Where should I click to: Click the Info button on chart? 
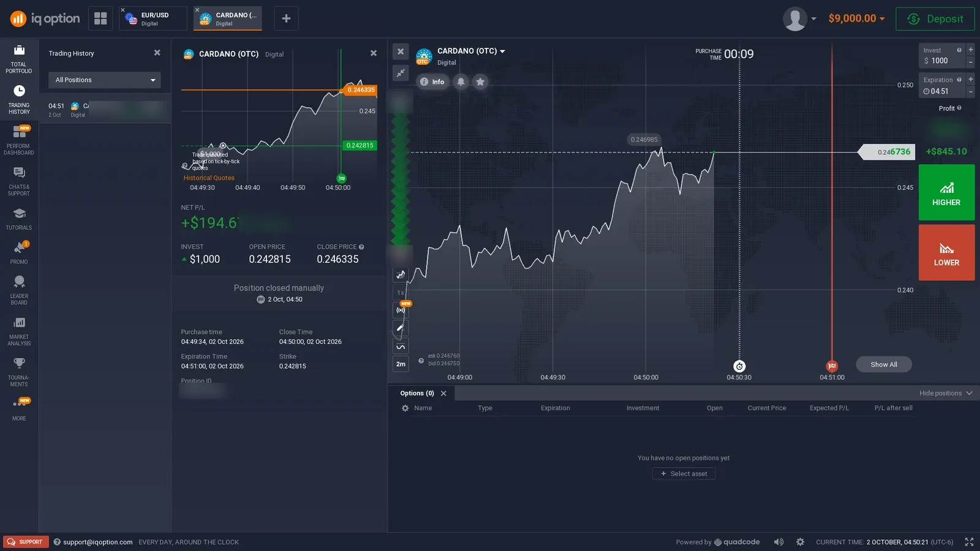(432, 81)
